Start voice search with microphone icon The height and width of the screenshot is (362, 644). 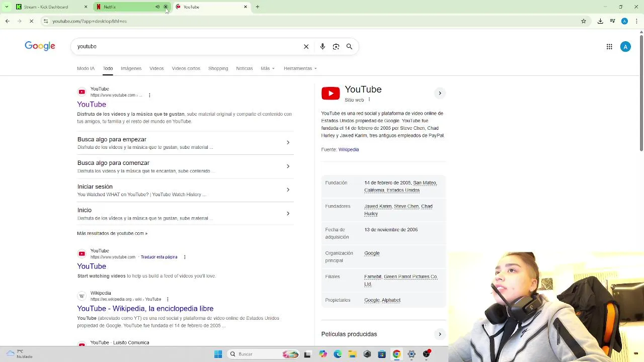coord(323,47)
